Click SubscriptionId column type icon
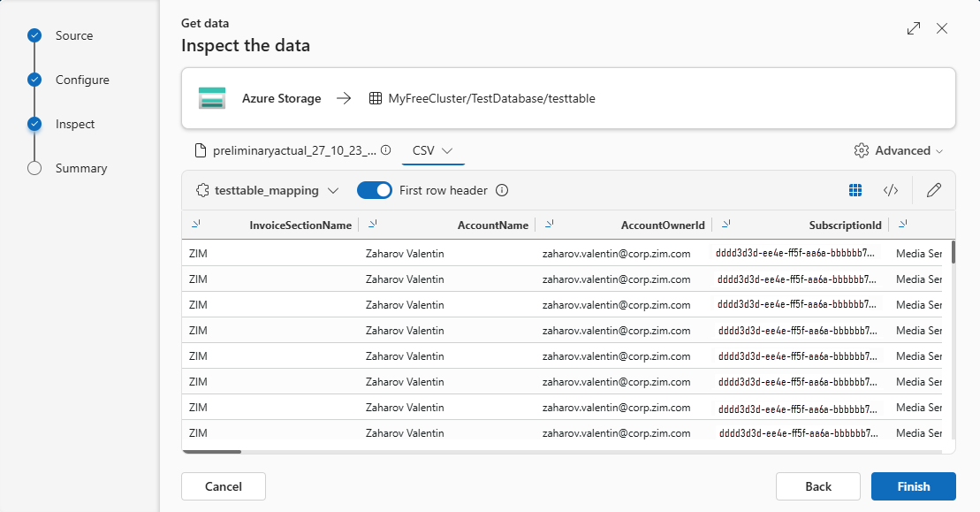 pos(726,225)
